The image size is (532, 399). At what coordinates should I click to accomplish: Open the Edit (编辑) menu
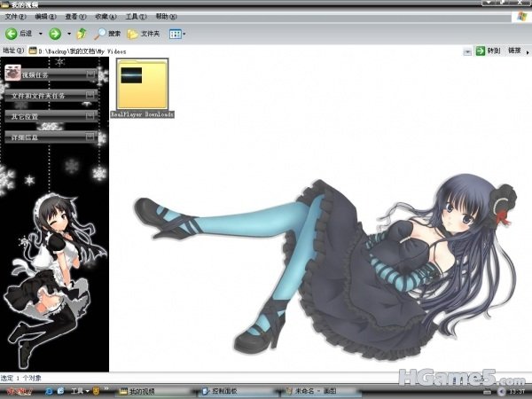pos(45,16)
